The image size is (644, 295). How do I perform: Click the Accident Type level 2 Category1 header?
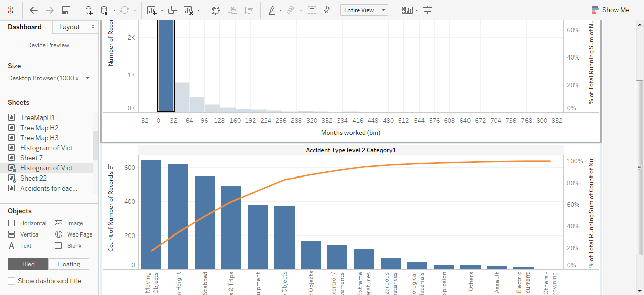(351, 150)
